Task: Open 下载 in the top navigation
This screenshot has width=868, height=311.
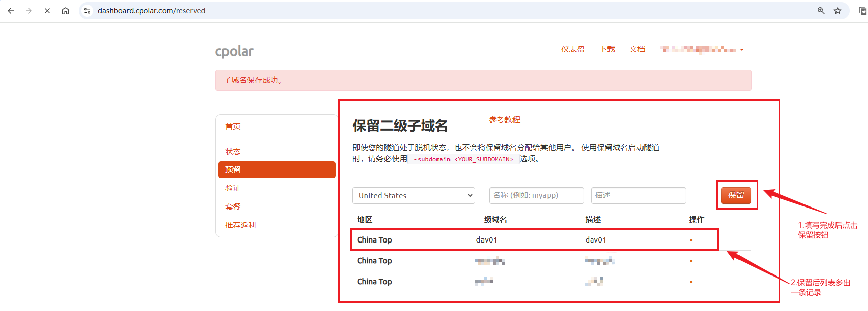Action: pyautogui.click(x=607, y=49)
